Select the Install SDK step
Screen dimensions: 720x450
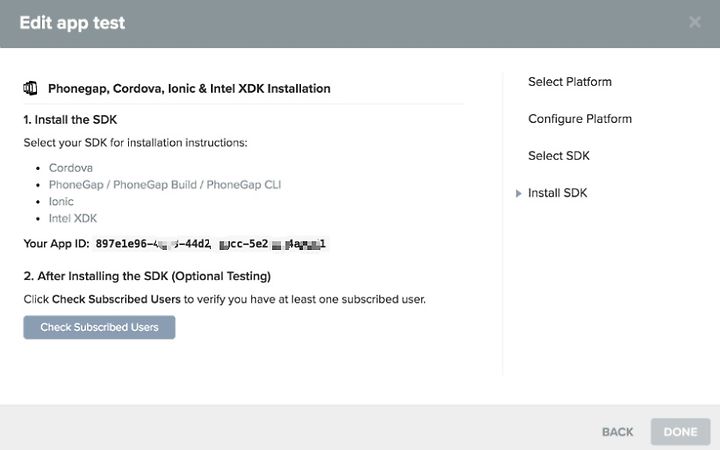click(x=557, y=193)
